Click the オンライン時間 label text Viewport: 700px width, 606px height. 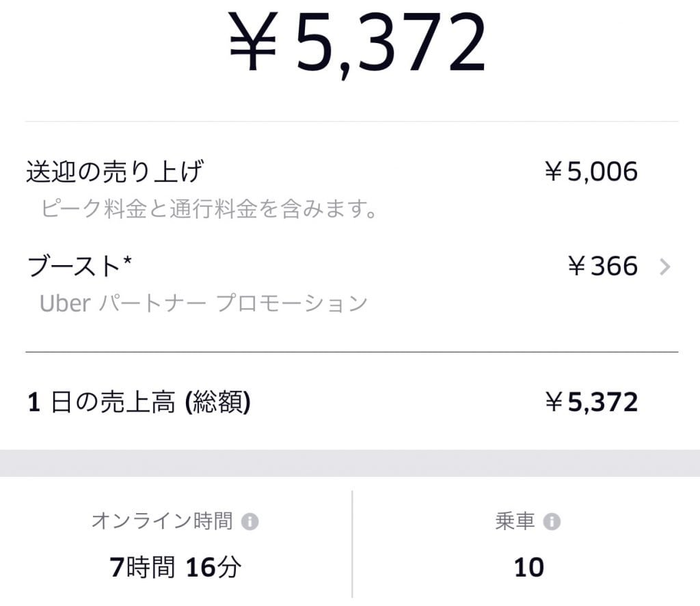coord(162,522)
